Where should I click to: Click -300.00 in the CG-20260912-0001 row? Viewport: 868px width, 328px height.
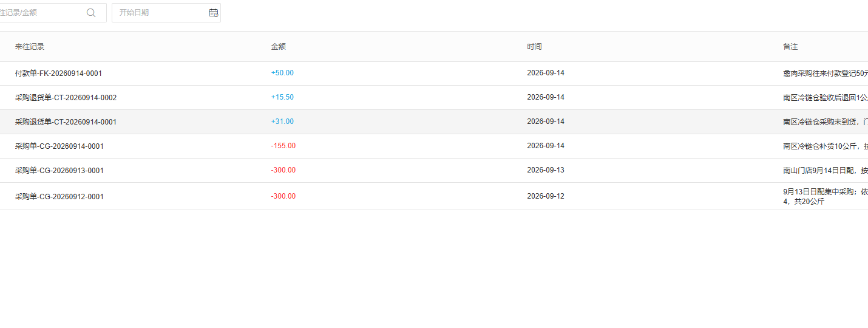click(x=283, y=196)
